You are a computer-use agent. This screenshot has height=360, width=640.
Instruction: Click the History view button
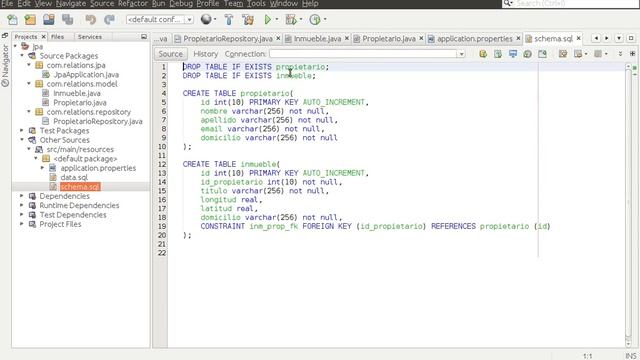[205, 54]
